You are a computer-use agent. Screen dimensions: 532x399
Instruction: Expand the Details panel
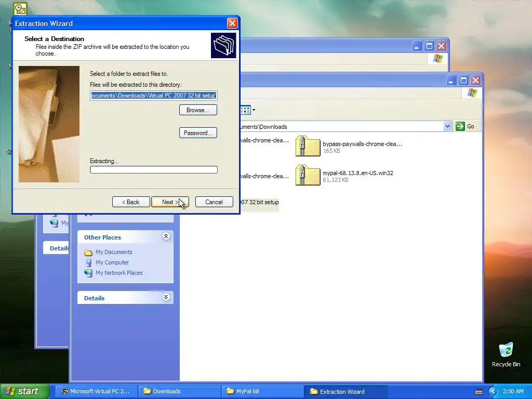[166, 297]
